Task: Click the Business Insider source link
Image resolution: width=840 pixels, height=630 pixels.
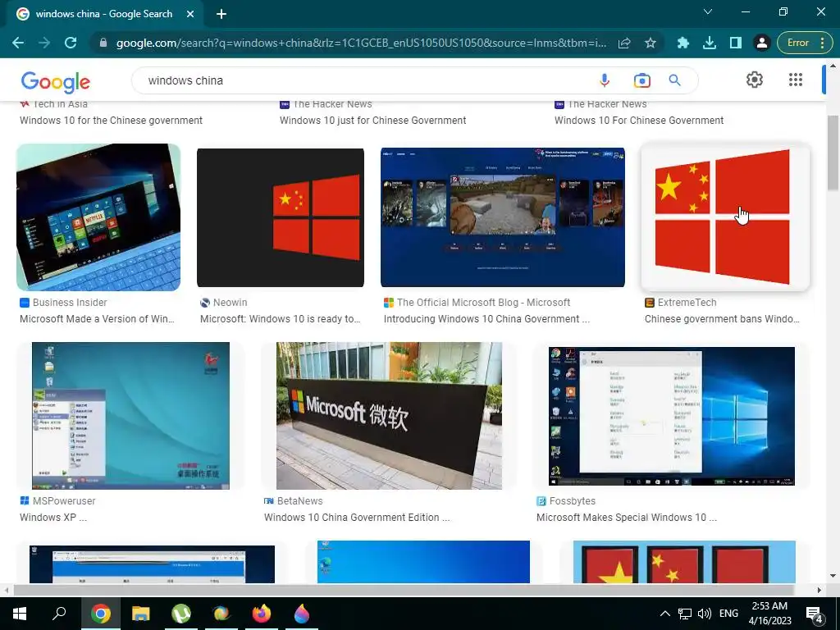Action: pos(70,303)
